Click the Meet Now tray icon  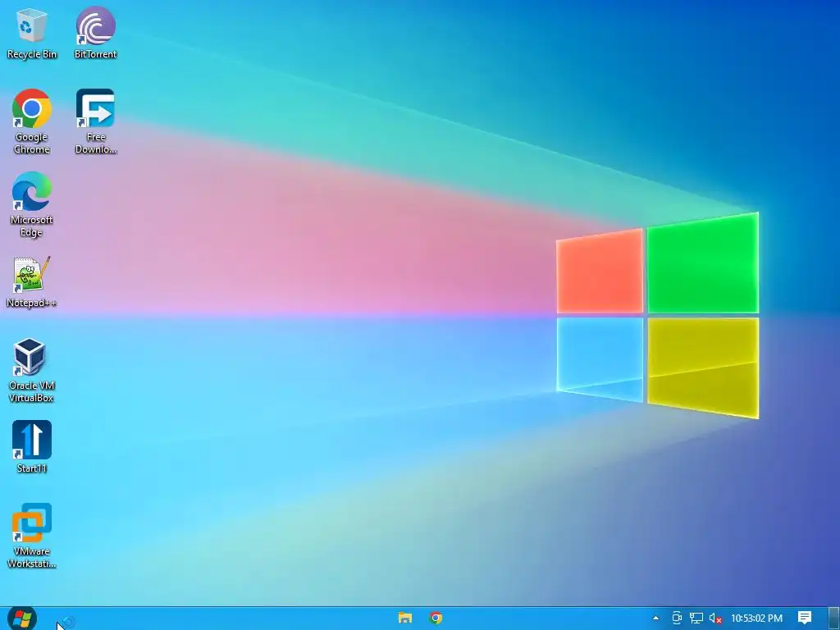[677, 619]
